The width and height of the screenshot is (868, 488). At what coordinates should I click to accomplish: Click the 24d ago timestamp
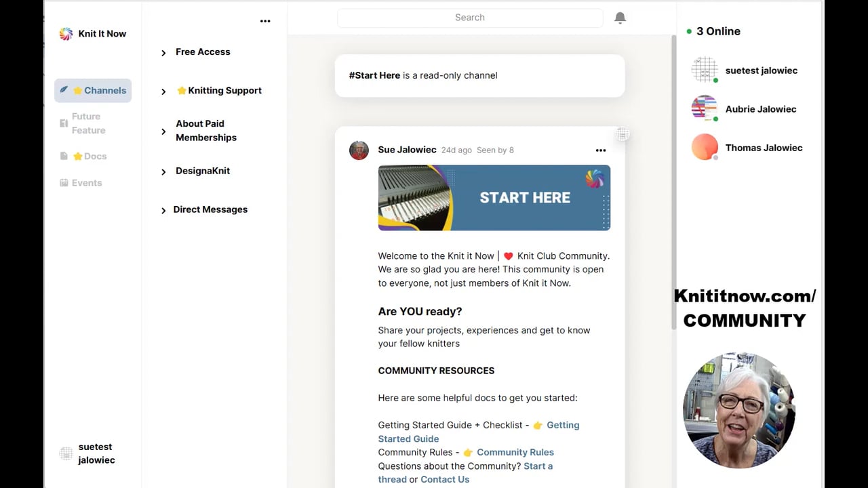tap(456, 150)
